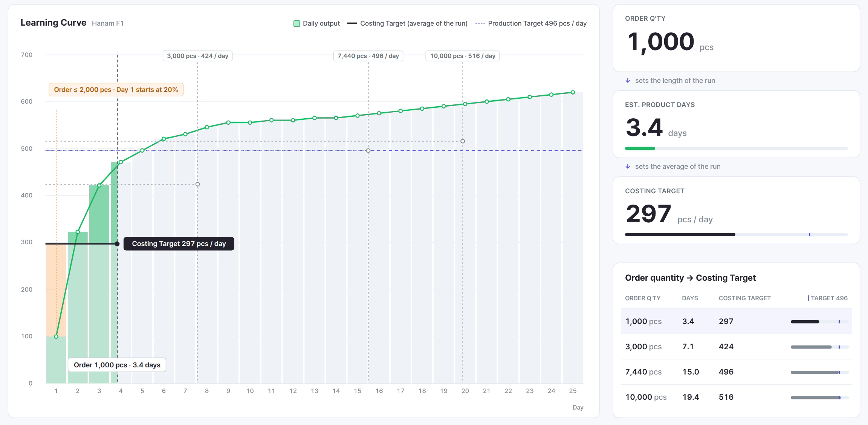Click the Costing Target legend line marker

[352, 23]
